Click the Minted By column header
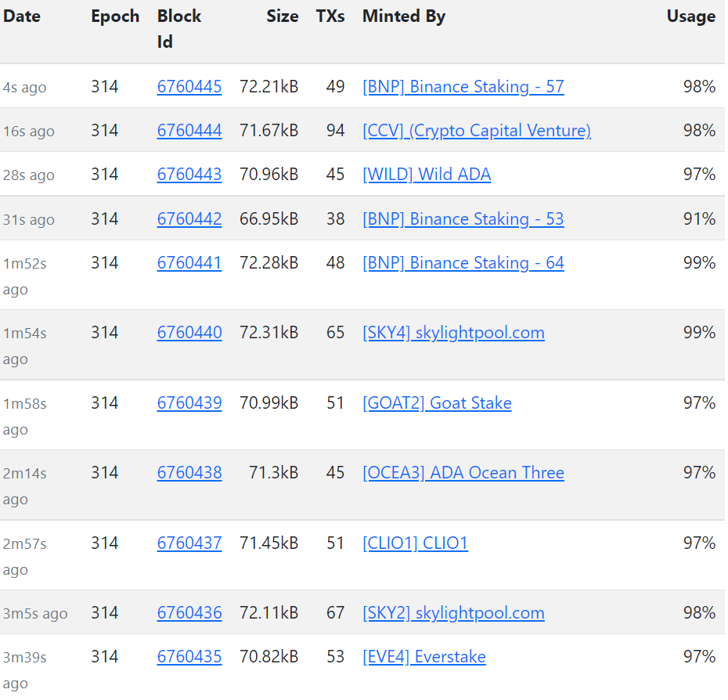Viewport: 728px width, 700px height. click(403, 16)
